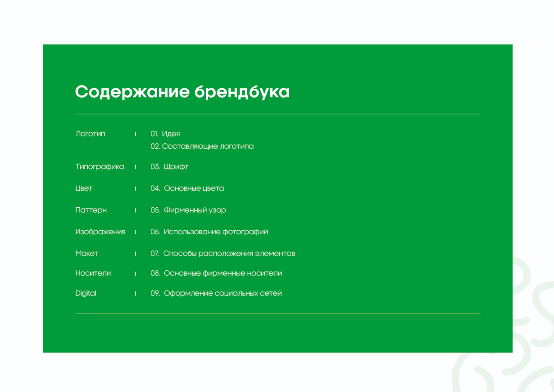The height and width of the screenshot is (392, 554).
Task: Open '06. Использование фотографий' entry
Action: [x=209, y=232]
